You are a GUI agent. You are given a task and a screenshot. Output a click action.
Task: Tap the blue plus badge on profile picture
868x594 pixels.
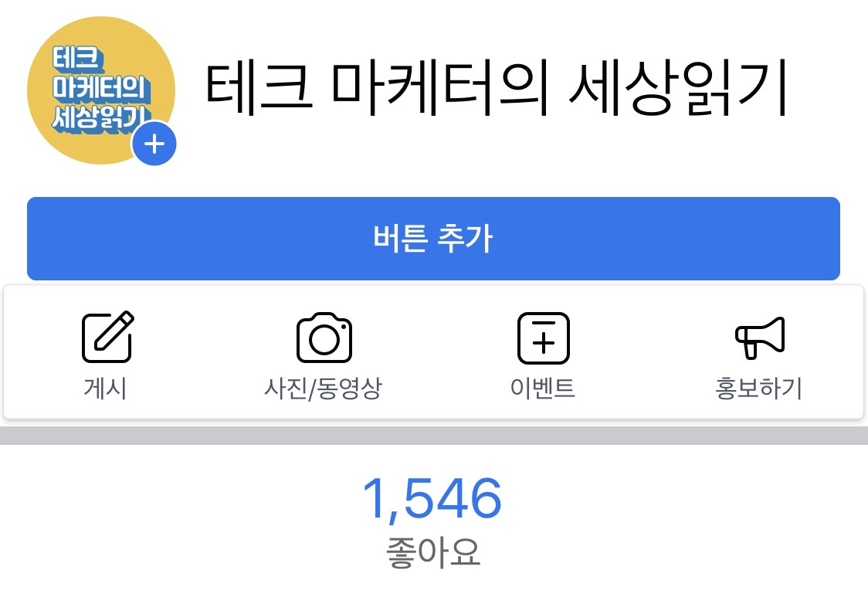tap(154, 144)
